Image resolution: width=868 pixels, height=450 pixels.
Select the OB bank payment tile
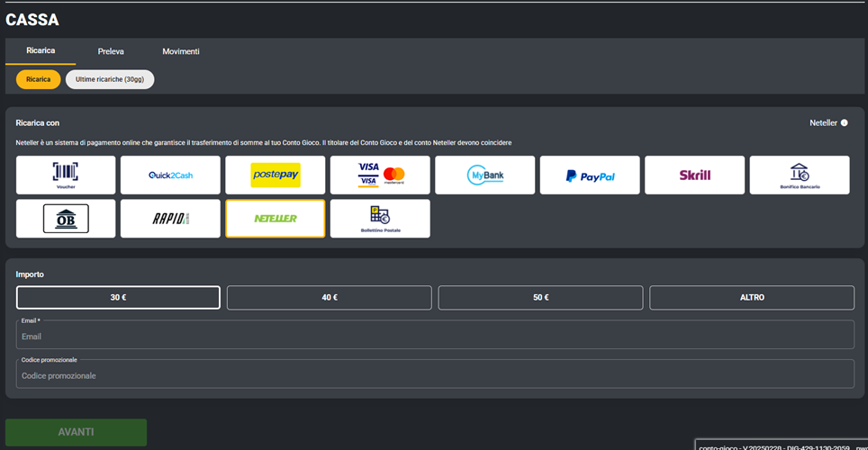pyautogui.click(x=66, y=219)
